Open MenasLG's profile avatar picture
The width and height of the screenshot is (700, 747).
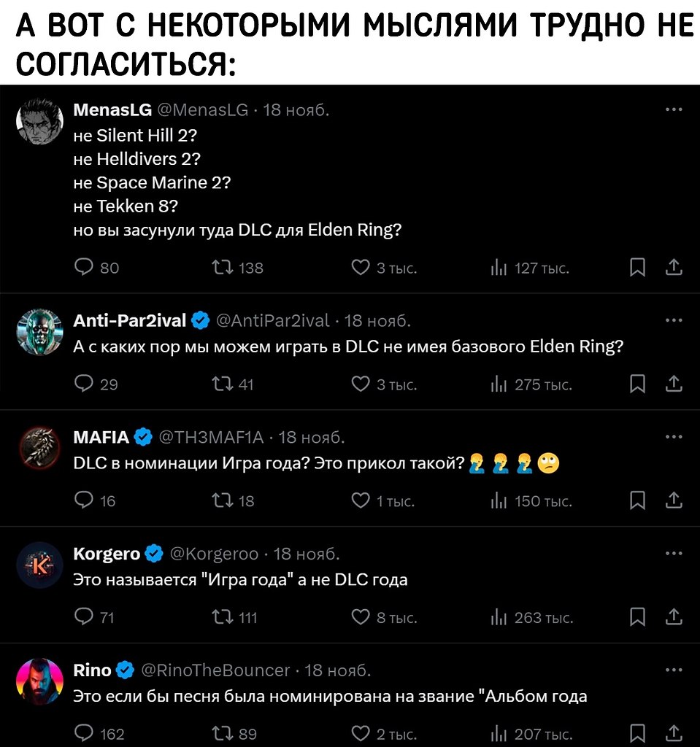pos(39,121)
